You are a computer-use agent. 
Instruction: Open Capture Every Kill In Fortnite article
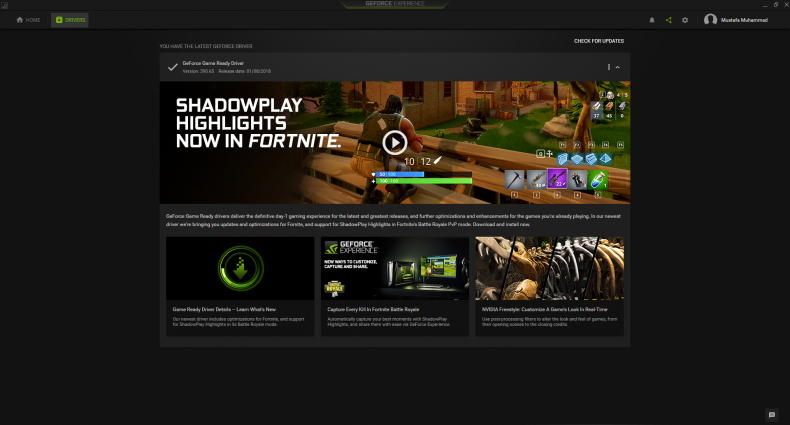point(373,309)
